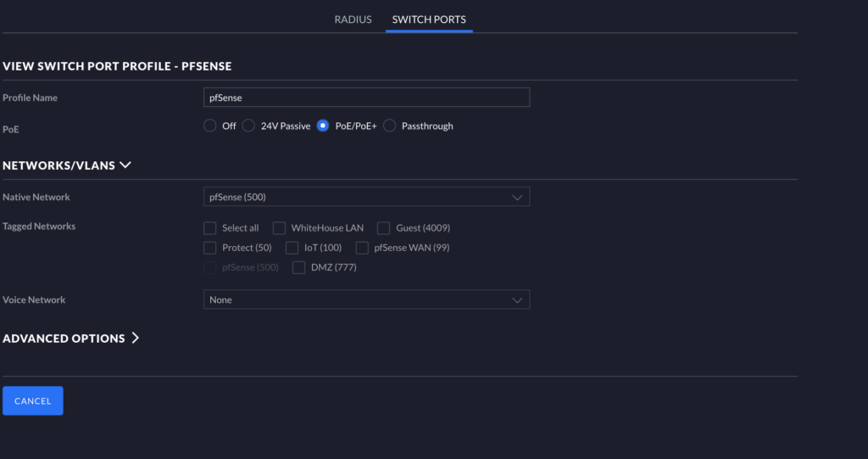Open the Voice Network dropdown
The height and width of the screenshot is (459, 868).
[x=366, y=299]
